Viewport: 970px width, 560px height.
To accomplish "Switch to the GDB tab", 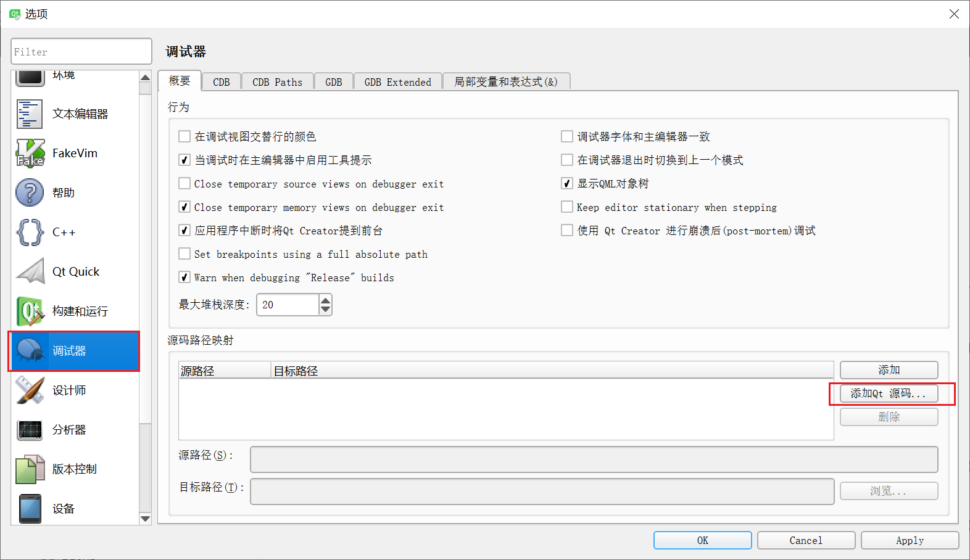I will (334, 82).
